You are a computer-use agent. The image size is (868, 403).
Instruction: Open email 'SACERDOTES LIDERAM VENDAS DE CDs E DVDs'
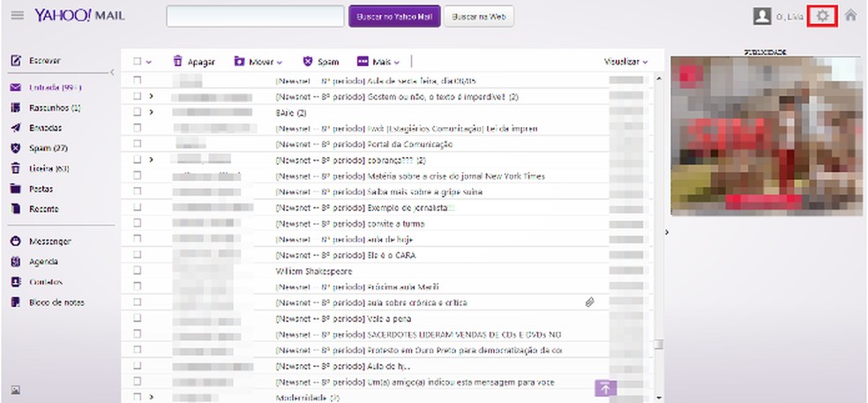point(418,334)
